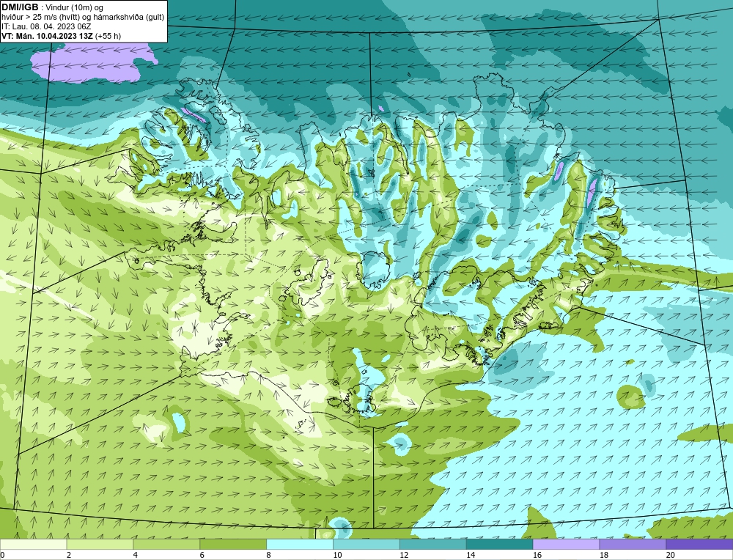Click the 'hviður > 25 m/s' description line
Viewport: 733px width, 560px height.
coord(83,18)
